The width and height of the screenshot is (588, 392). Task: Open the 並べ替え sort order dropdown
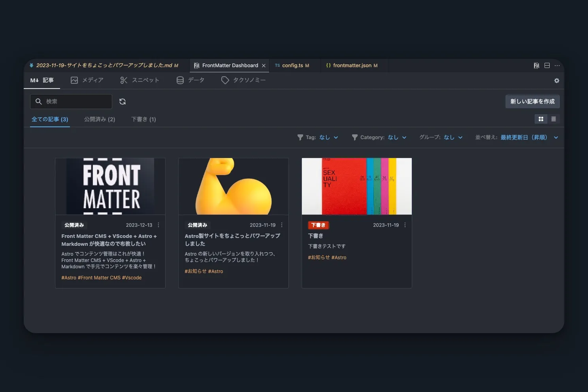(x=530, y=137)
